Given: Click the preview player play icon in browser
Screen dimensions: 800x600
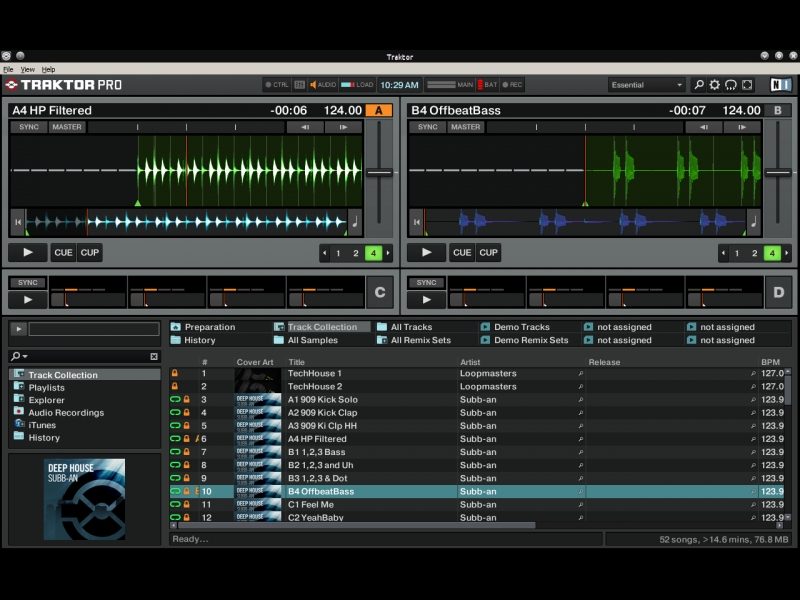Looking at the screenshot, I should click(x=18, y=329).
